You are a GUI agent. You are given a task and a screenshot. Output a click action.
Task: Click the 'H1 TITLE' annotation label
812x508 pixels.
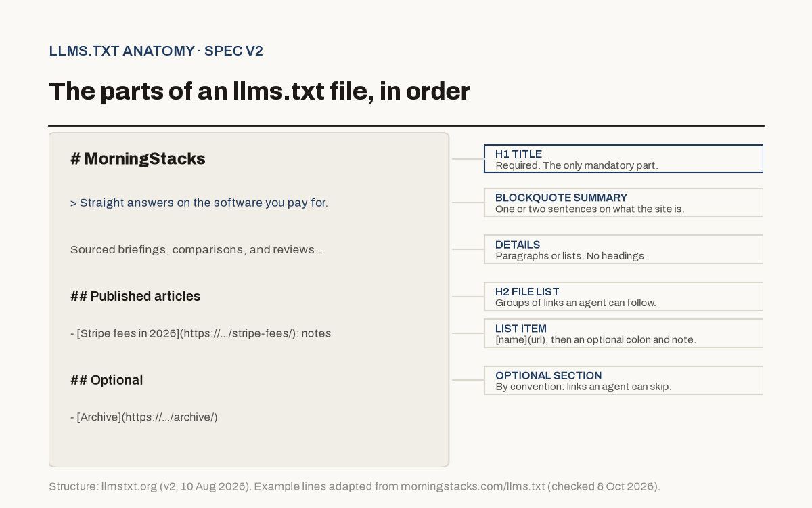[x=518, y=154]
